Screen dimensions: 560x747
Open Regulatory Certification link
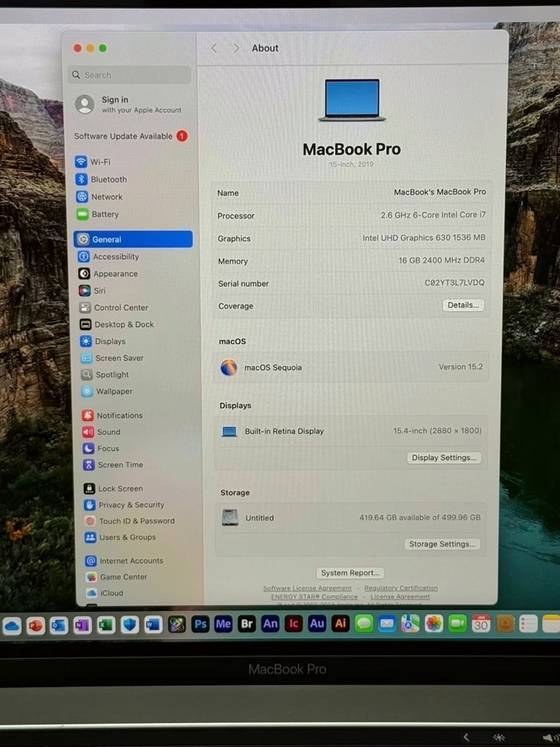point(401,588)
